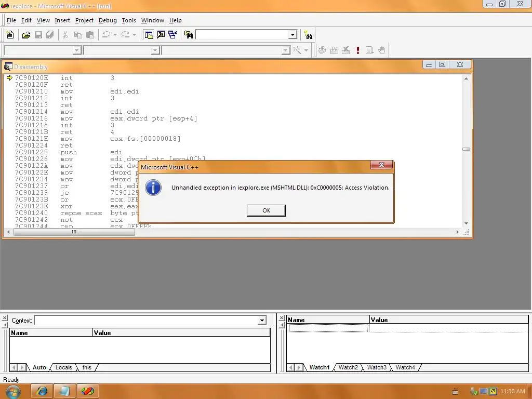Open the Find combo box dropdown arrow

tap(293, 35)
